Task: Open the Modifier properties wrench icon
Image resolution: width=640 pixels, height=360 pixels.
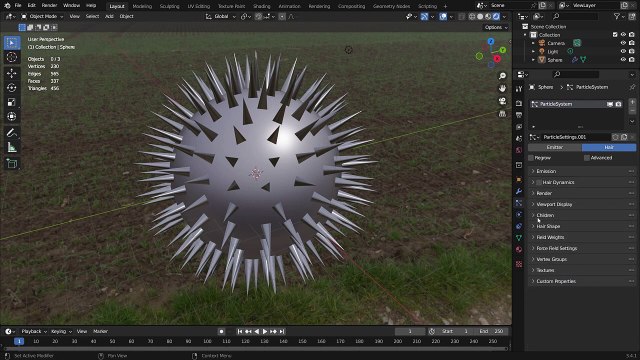Action: click(x=519, y=191)
